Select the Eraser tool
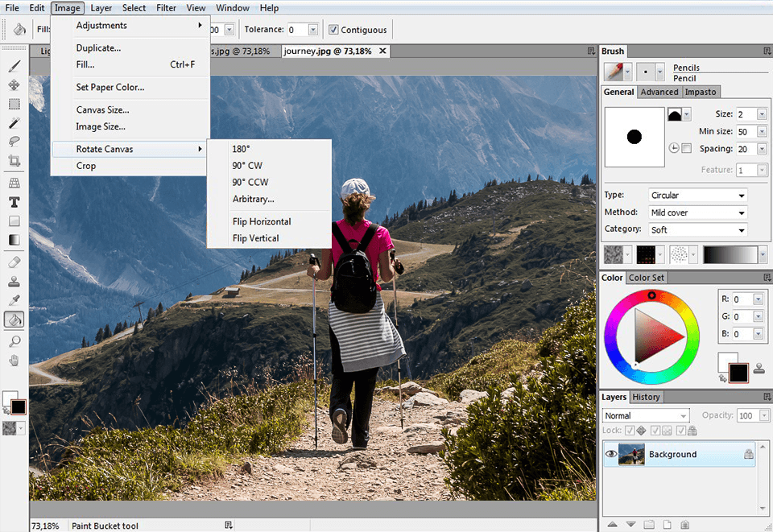 coord(13,262)
